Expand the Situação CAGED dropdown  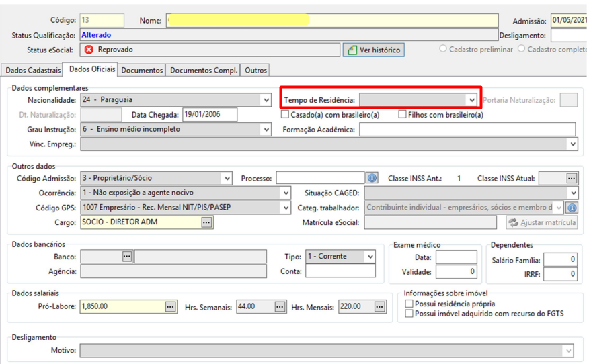pyautogui.click(x=572, y=193)
